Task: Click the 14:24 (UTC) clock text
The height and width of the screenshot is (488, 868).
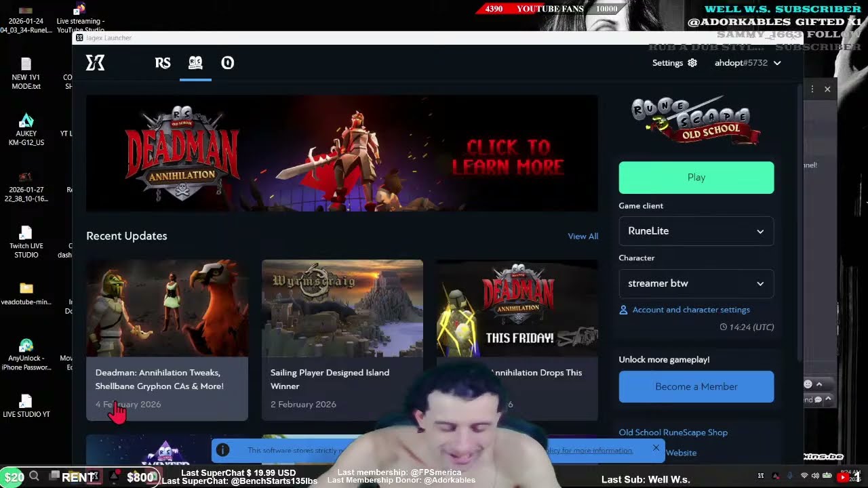Action: click(x=747, y=327)
